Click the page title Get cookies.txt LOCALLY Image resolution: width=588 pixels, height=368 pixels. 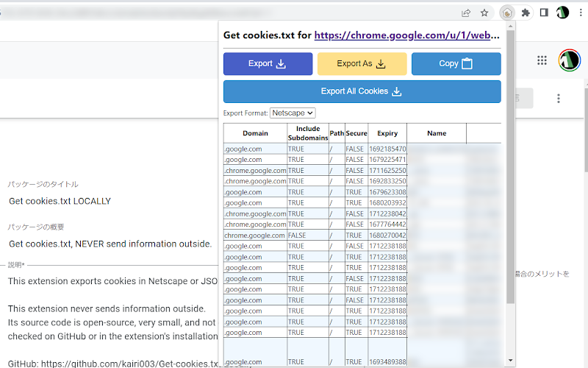[x=60, y=201]
